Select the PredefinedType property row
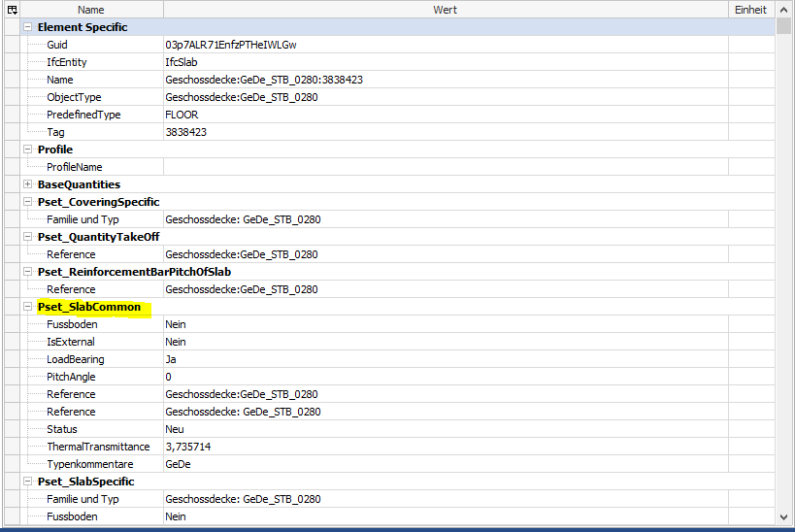Screen dimensions: 795x532 [x=398, y=115]
